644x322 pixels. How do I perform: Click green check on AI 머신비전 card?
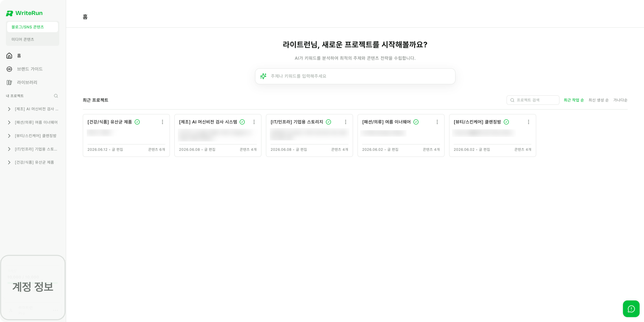(x=242, y=122)
